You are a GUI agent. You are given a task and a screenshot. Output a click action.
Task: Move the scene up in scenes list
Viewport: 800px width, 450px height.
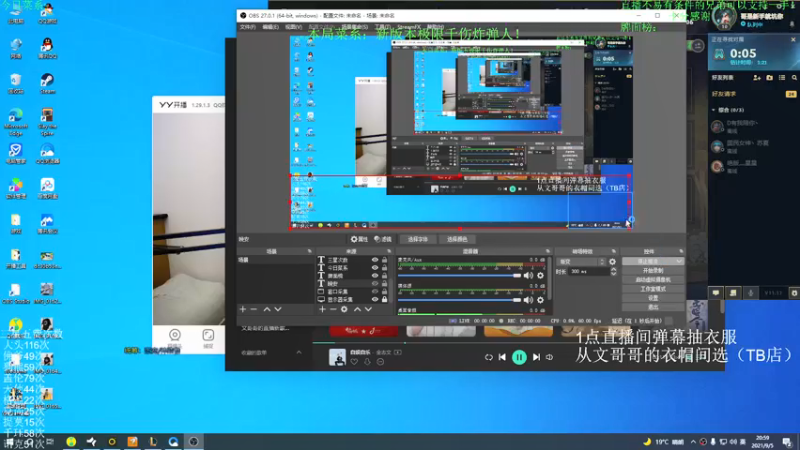tap(267, 309)
